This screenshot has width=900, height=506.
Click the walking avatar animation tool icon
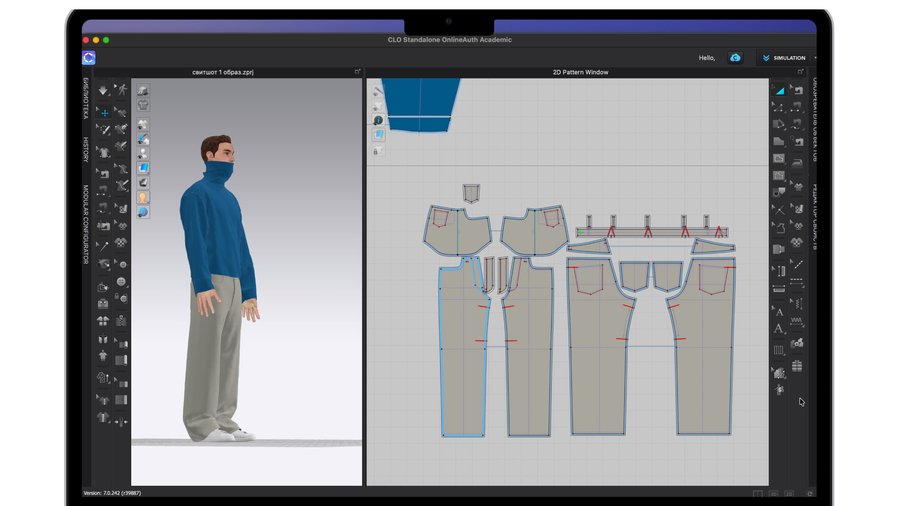click(121, 90)
